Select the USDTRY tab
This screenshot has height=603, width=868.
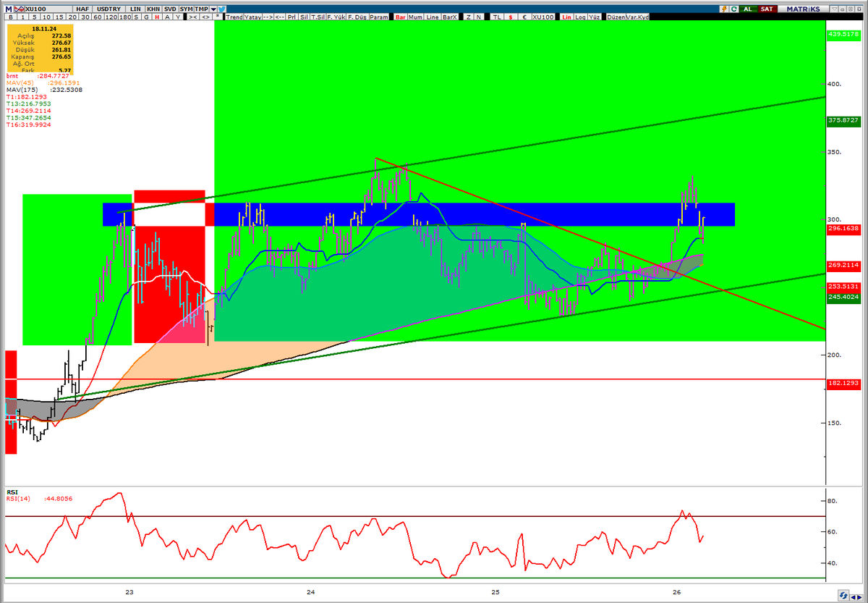(x=109, y=9)
